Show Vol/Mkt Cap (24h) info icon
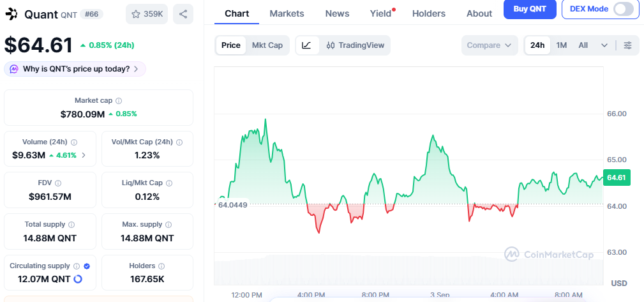This screenshot has height=302, width=644. [179, 142]
